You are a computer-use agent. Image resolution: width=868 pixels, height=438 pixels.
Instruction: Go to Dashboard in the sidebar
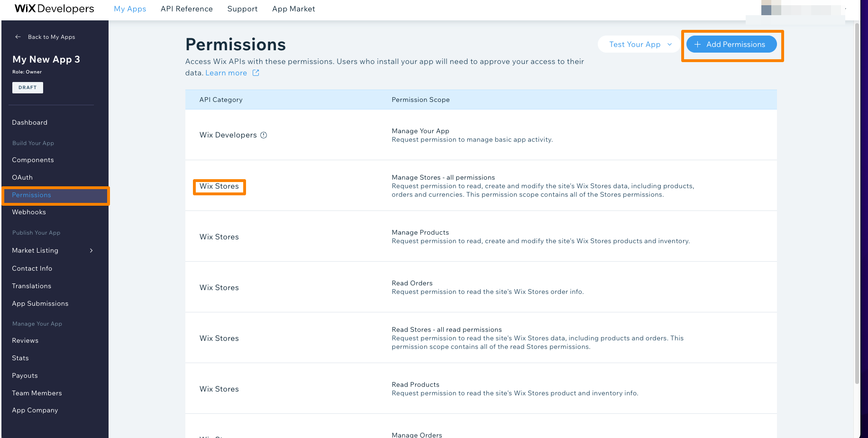pyautogui.click(x=29, y=122)
